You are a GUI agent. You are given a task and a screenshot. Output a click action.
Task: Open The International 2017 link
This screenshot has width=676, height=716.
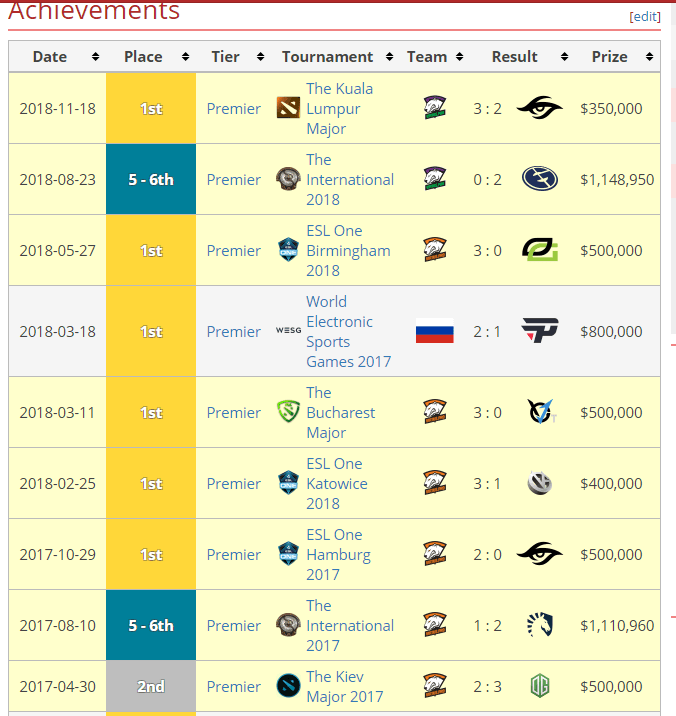tap(350, 626)
